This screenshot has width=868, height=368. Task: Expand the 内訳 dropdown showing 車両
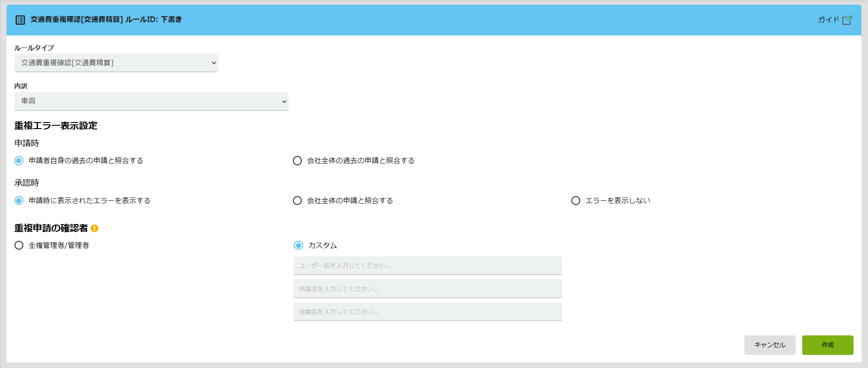tap(151, 101)
